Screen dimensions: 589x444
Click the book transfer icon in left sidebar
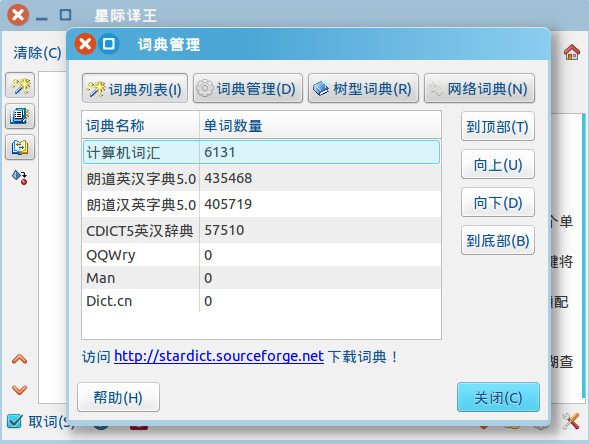click(x=20, y=147)
